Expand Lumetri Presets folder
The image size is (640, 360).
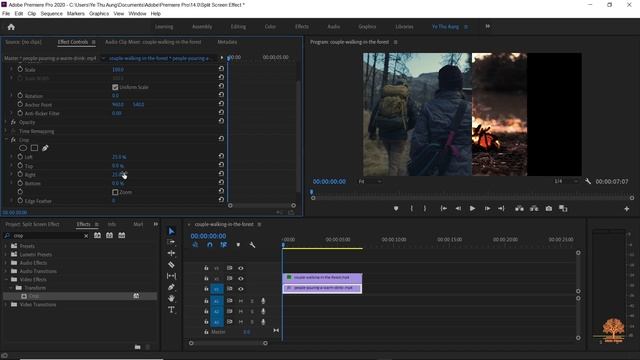click(x=6, y=254)
